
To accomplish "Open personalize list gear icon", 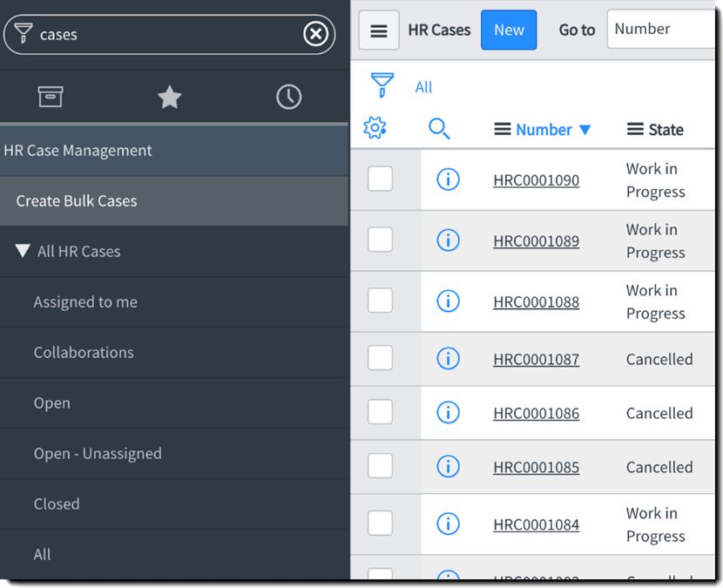I will coord(375,128).
